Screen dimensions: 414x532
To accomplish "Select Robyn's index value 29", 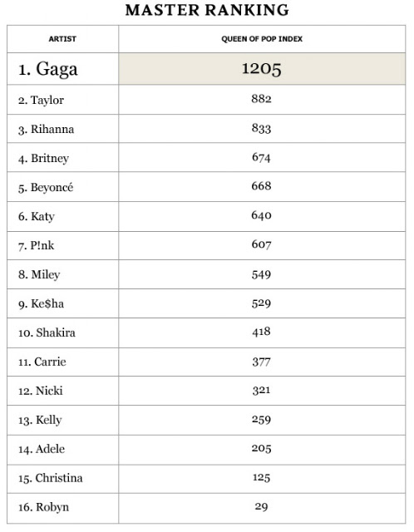I will pos(261,506).
